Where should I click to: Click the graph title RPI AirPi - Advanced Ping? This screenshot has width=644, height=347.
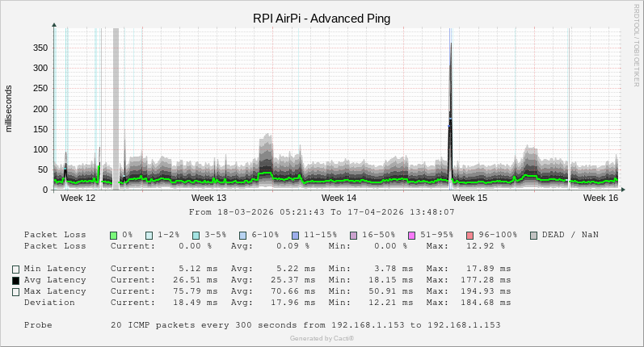322,19
